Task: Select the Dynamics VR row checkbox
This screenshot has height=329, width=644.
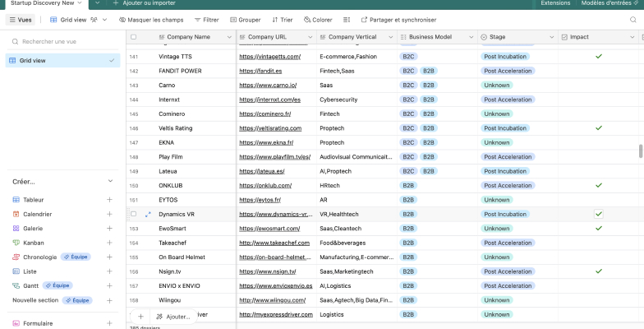Action: tap(134, 214)
